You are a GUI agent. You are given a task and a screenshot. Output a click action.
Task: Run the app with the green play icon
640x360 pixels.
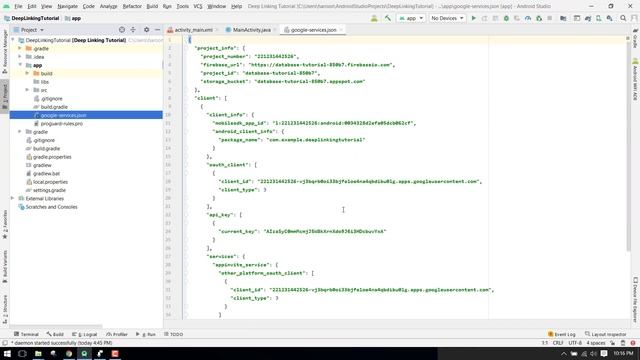(473, 18)
